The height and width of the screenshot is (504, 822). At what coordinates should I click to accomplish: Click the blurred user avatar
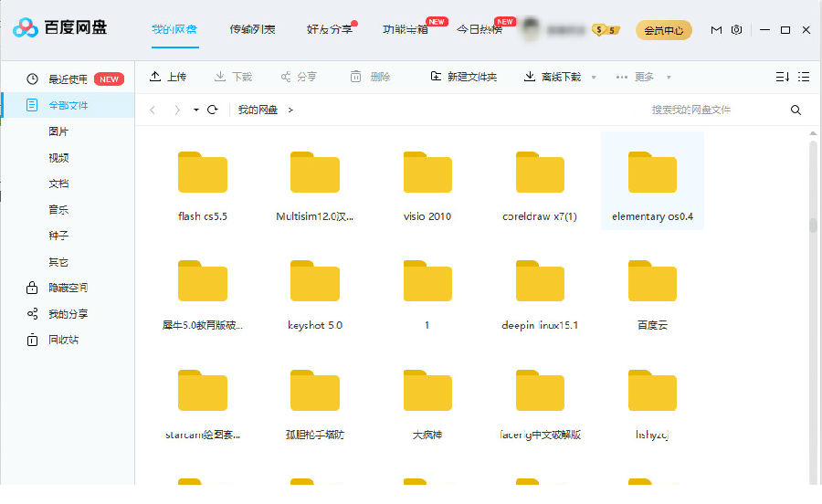[x=531, y=29]
